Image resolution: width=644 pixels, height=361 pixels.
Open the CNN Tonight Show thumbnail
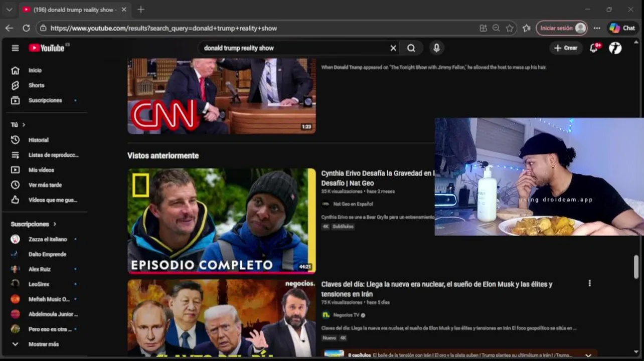point(222,96)
